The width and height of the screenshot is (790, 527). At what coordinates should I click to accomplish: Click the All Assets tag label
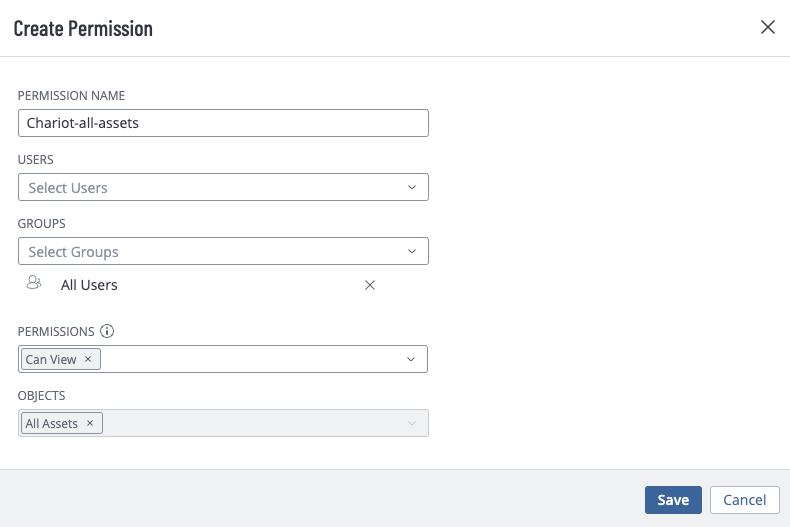52,423
